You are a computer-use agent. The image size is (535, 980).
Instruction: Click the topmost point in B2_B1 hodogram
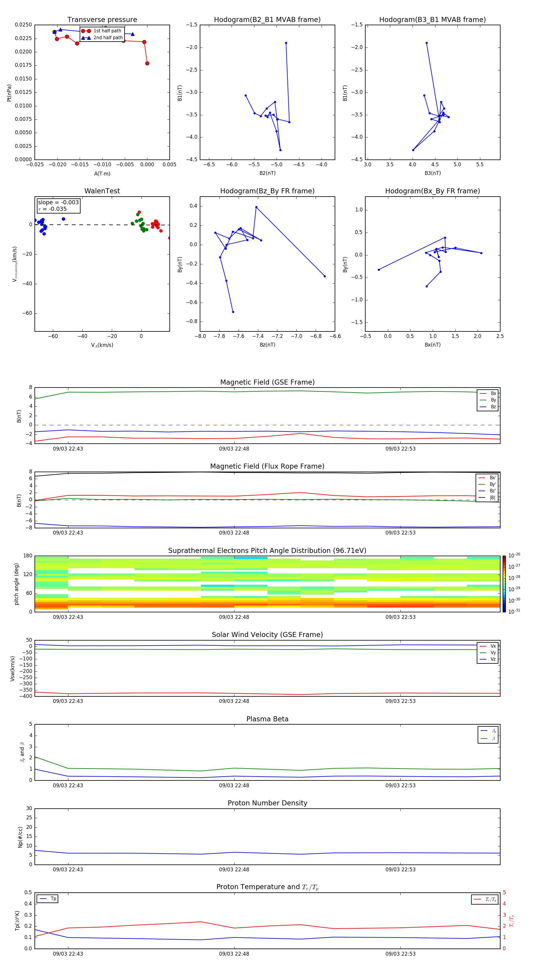click(286, 43)
